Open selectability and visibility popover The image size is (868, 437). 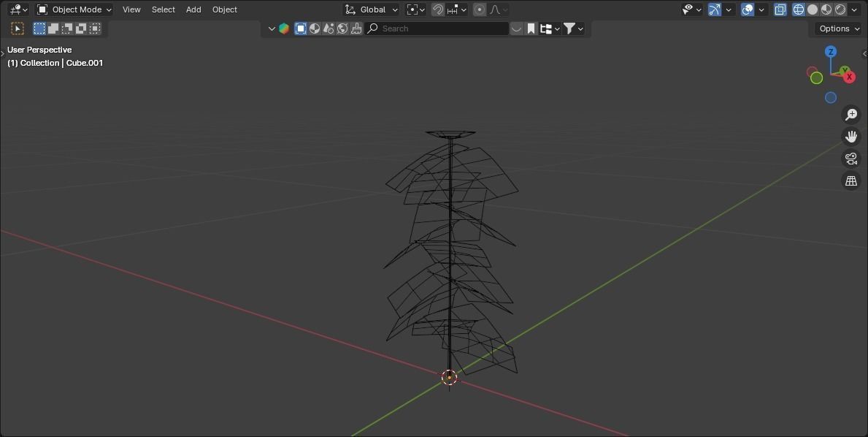click(x=691, y=9)
